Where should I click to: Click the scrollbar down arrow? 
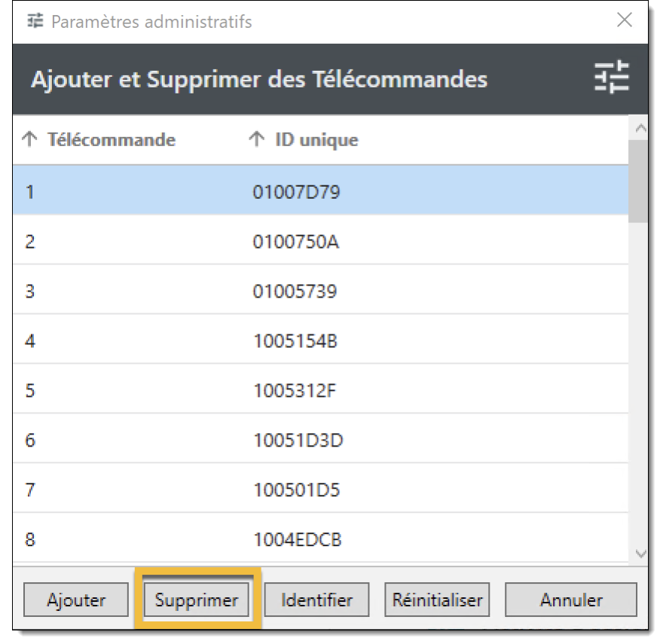pos(640,554)
